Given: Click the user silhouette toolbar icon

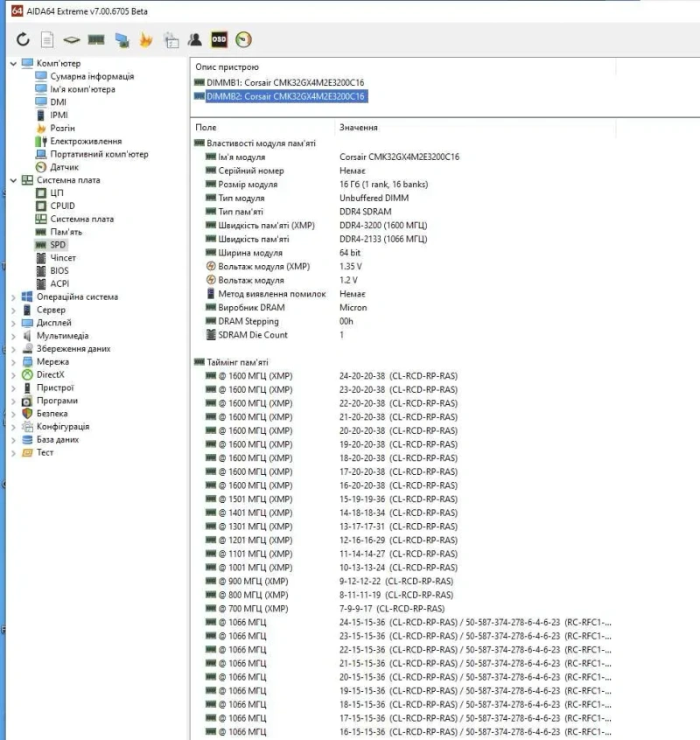Looking at the screenshot, I should tap(194, 39).
